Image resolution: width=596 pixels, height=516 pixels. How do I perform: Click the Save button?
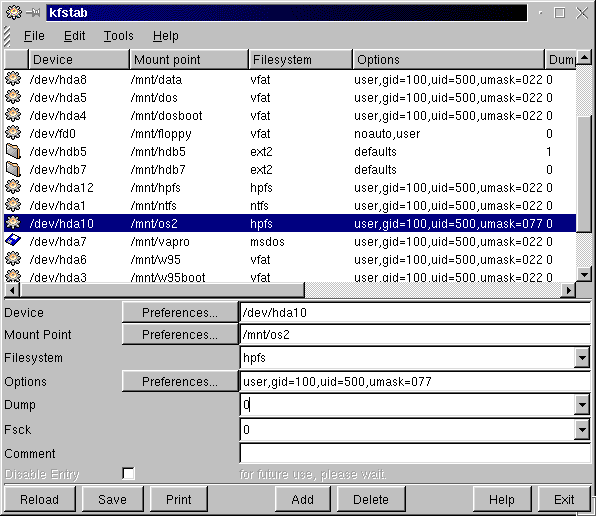113,499
